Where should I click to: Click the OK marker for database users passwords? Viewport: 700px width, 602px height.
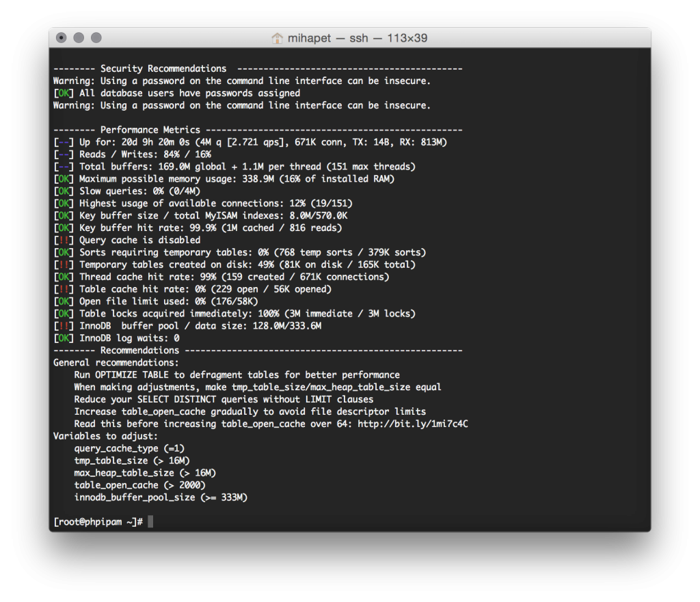click(x=64, y=93)
